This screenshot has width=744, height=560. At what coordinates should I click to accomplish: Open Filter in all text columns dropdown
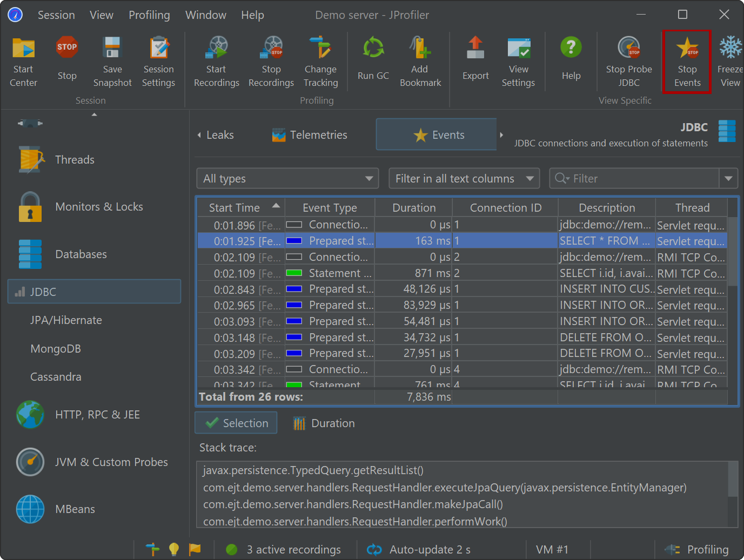tap(464, 179)
